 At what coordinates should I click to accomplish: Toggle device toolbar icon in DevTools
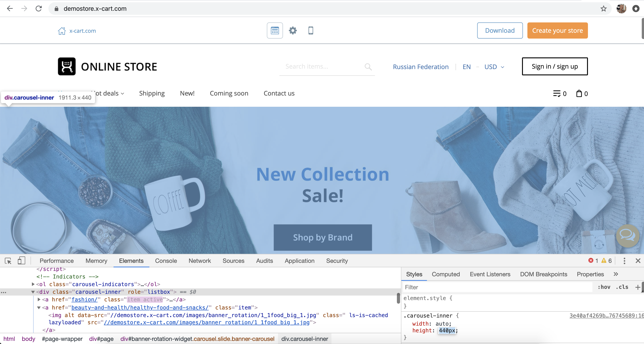22,261
